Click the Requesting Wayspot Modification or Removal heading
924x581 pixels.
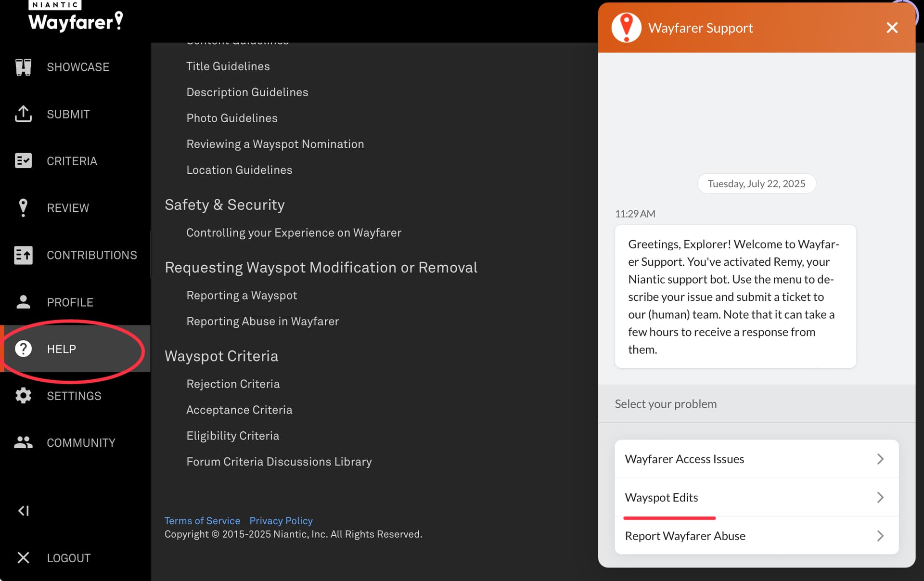pyautogui.click(x=321, y=267)
